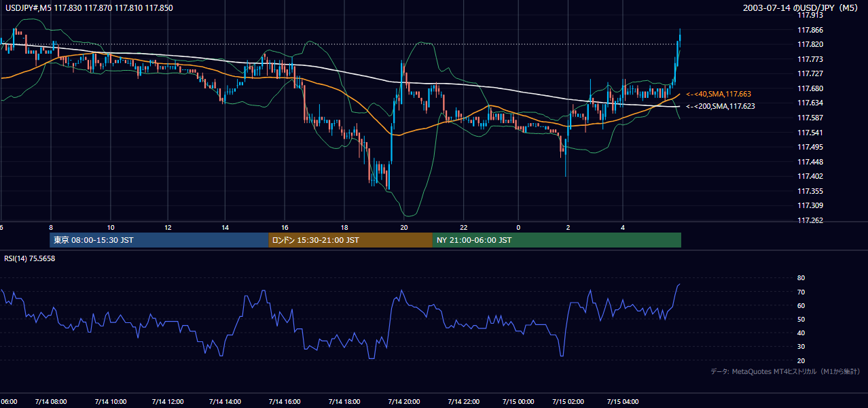Image resolution: width=868 pixels, height=408 pixels.
Task: Click hour tick 10 below the price chart
Action: (x=110, y=227)
